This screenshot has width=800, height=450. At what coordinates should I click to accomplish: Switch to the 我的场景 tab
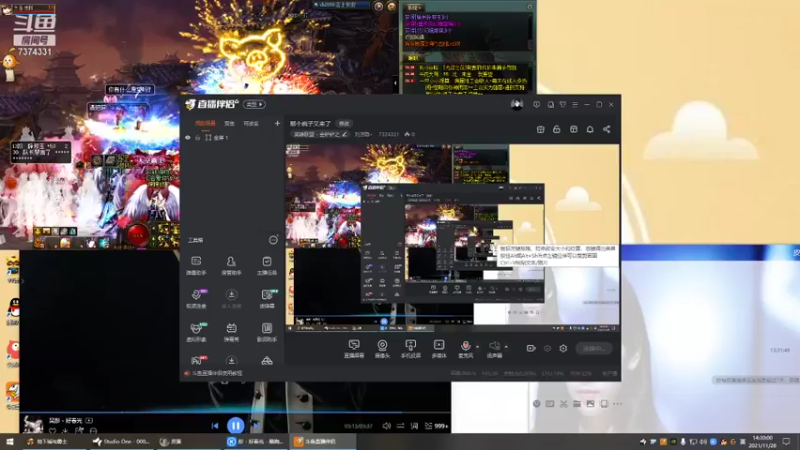(205, 123)
